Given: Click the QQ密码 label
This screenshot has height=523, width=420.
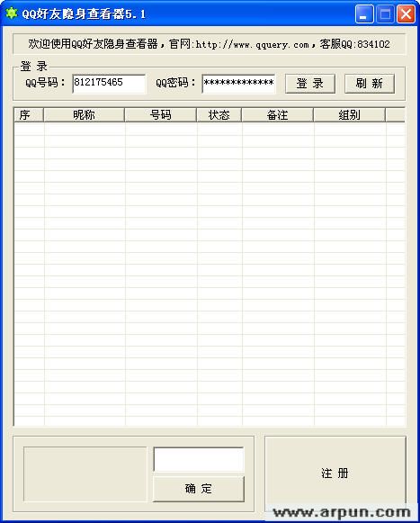Looking at the screenshot, I should pos(176,83).
